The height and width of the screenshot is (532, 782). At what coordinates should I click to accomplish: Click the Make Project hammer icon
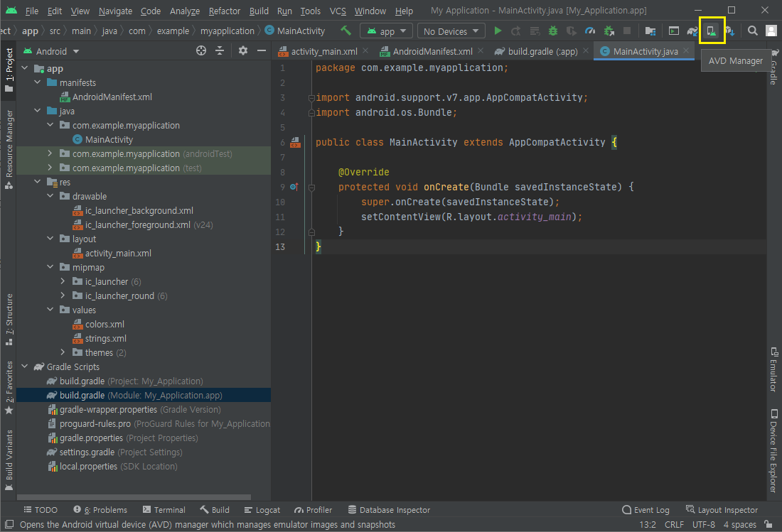point(346,31)
